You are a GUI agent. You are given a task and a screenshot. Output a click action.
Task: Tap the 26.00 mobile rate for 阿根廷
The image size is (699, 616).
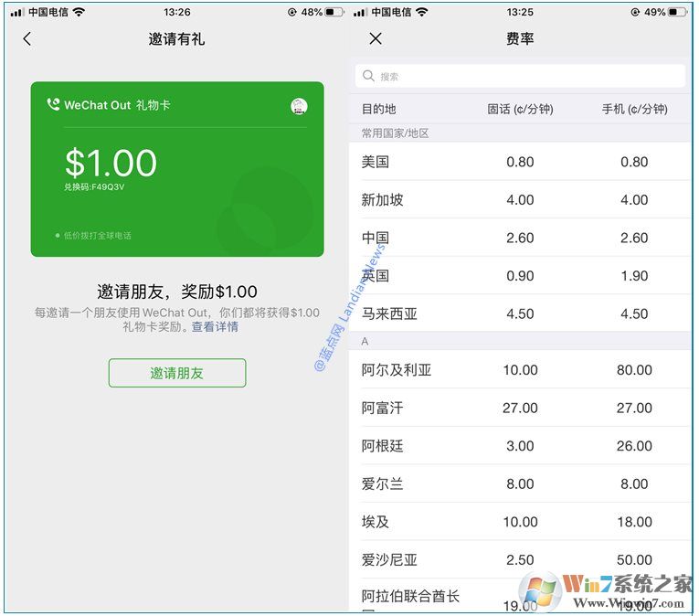pos(634,446)
